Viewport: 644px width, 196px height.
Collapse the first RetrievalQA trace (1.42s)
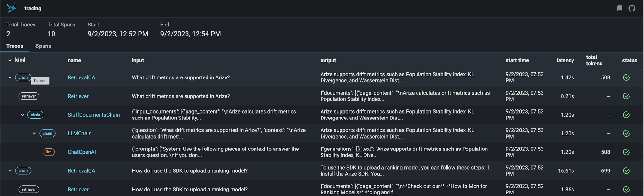pyautogui.click(x=10, y=77)
